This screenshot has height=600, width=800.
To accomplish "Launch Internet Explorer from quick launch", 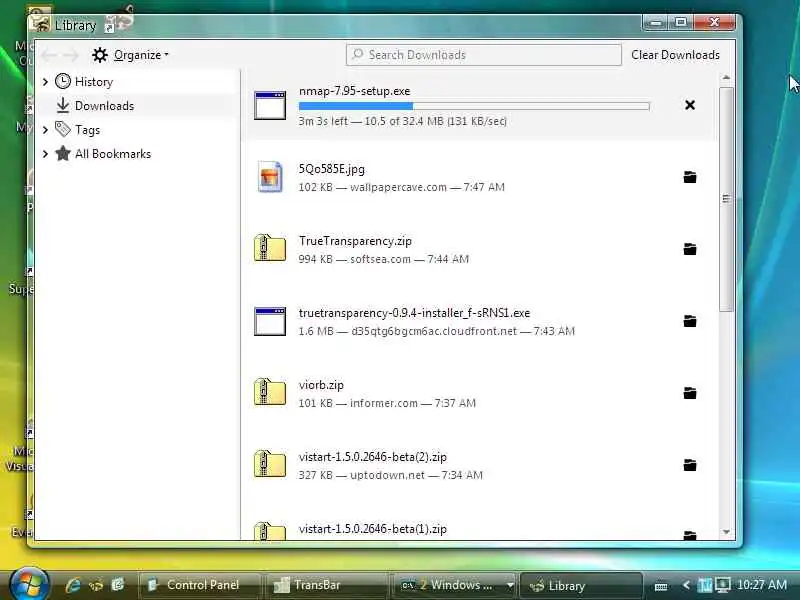I will 73,585.
